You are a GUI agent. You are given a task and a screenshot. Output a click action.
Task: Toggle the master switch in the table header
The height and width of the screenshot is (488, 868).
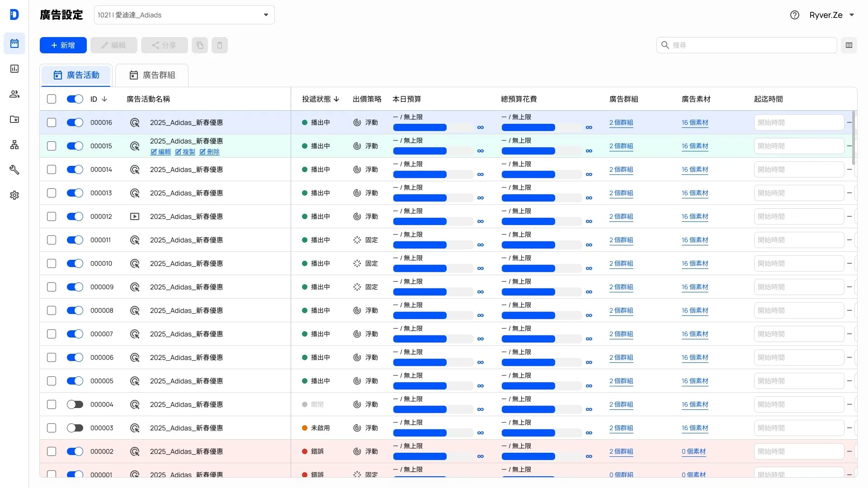(75, 99)
